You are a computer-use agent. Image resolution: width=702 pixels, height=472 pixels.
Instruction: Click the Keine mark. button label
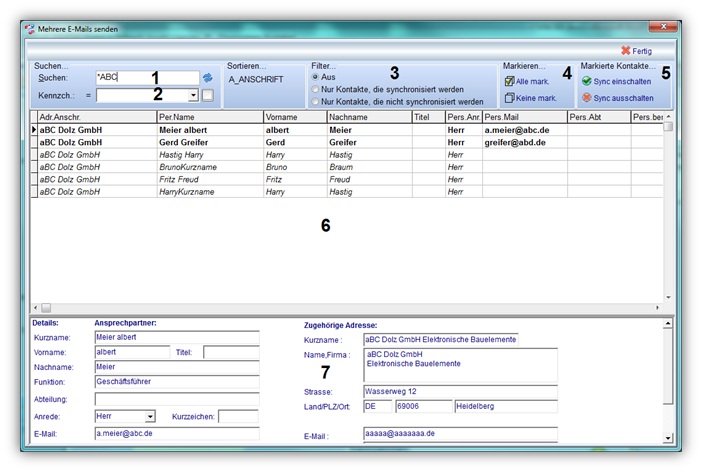point(536,98)
